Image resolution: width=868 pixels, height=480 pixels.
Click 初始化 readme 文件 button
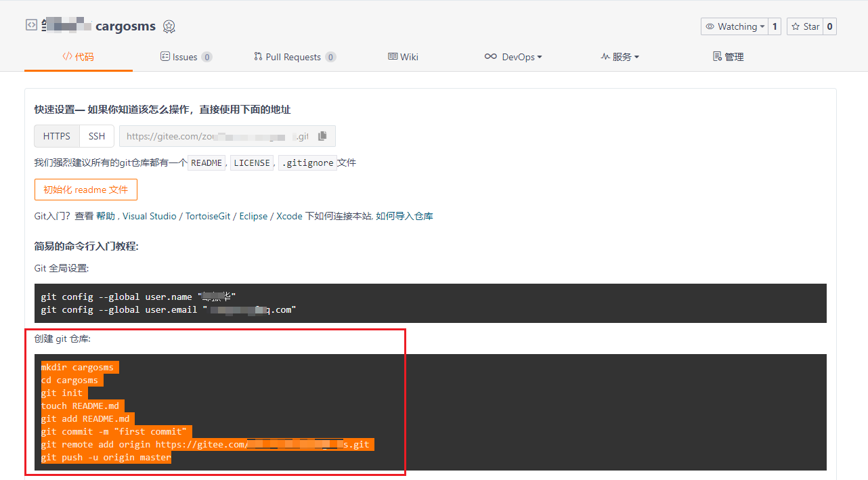pos(86,190)
